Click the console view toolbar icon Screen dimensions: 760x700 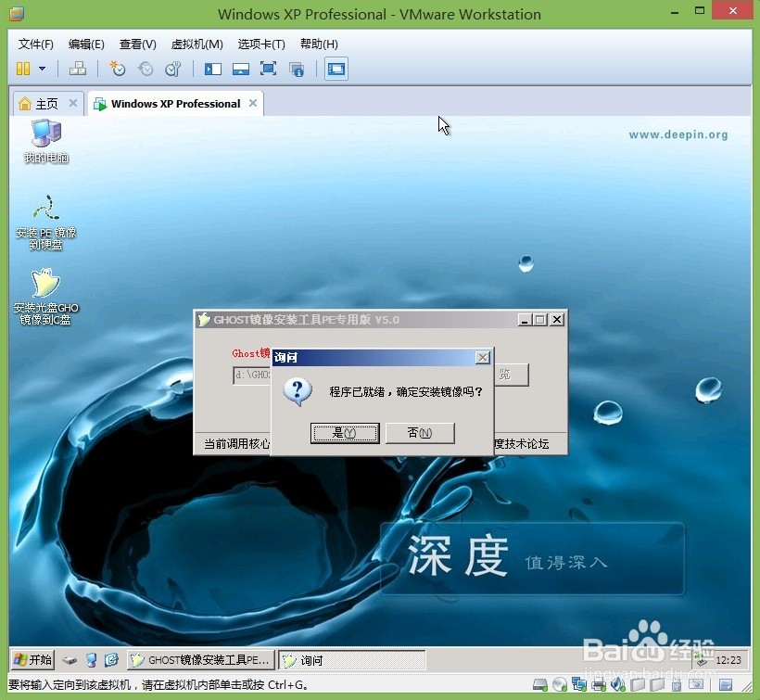click(336, 69)
